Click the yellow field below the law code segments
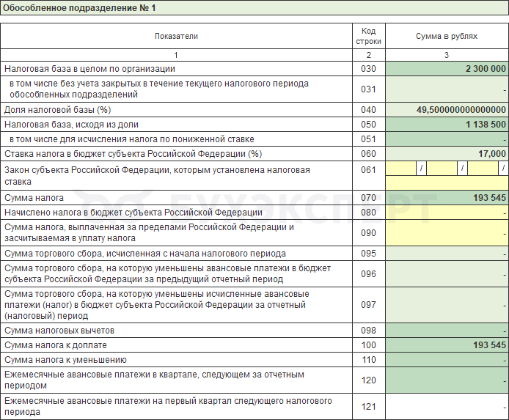Viewport: 509px width, 420px height. 447,183
